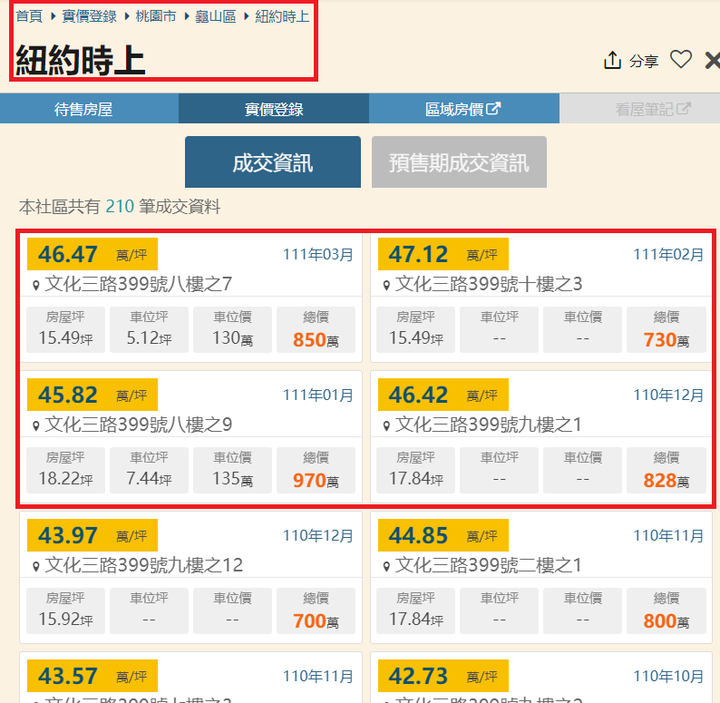Image resolution: width=720 pixels, height=703 pixels.
Task: Open 實價登錄 breadcrumb link
Action: [89, 17]
